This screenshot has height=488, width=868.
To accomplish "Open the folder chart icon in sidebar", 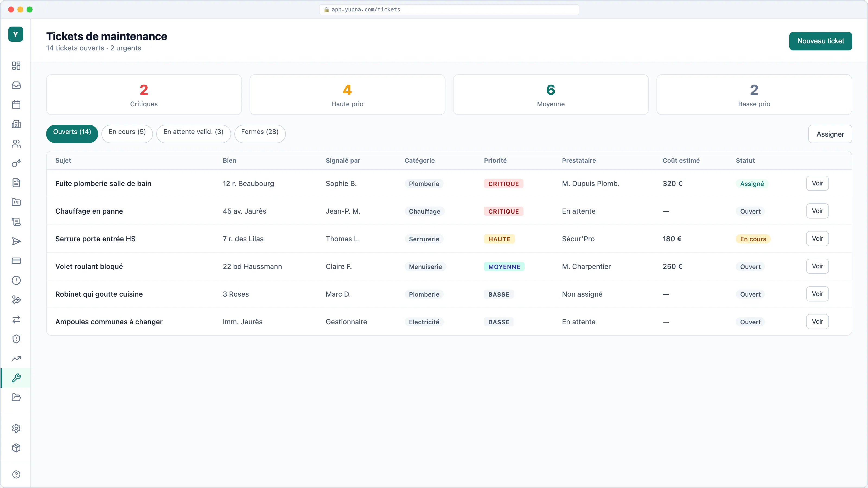I will point(16,203).
